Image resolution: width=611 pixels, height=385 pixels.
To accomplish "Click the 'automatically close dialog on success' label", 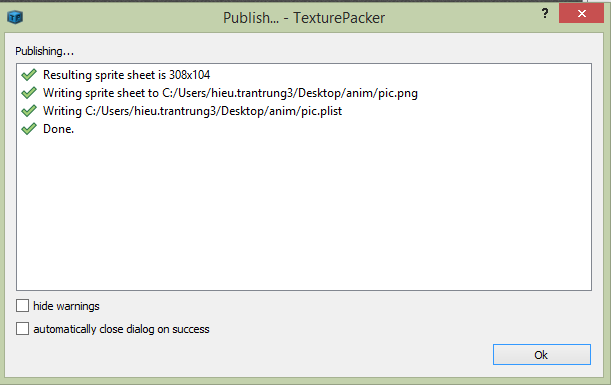I will point(121,329).
